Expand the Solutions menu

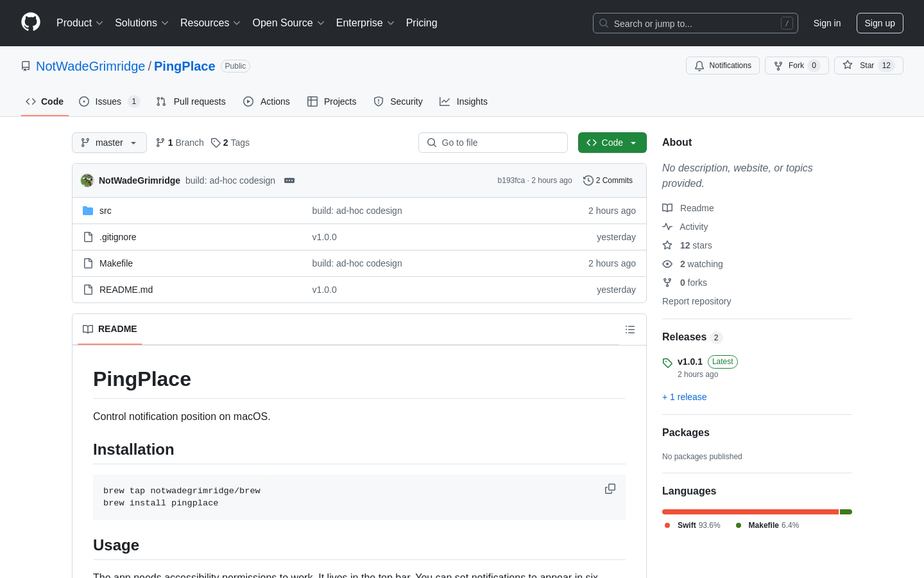[x=142, y=23]
